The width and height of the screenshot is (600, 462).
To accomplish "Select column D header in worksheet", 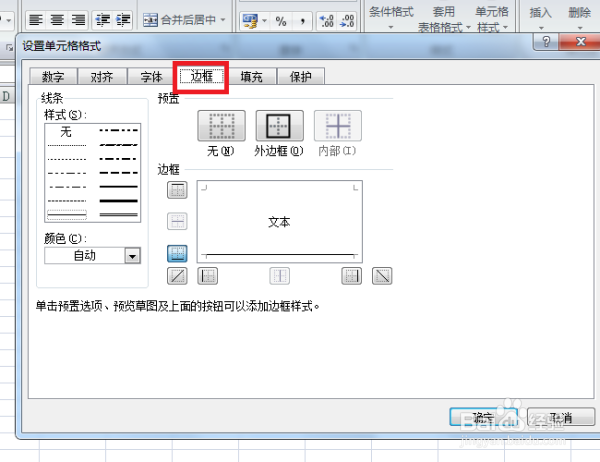I will point(6,96).
